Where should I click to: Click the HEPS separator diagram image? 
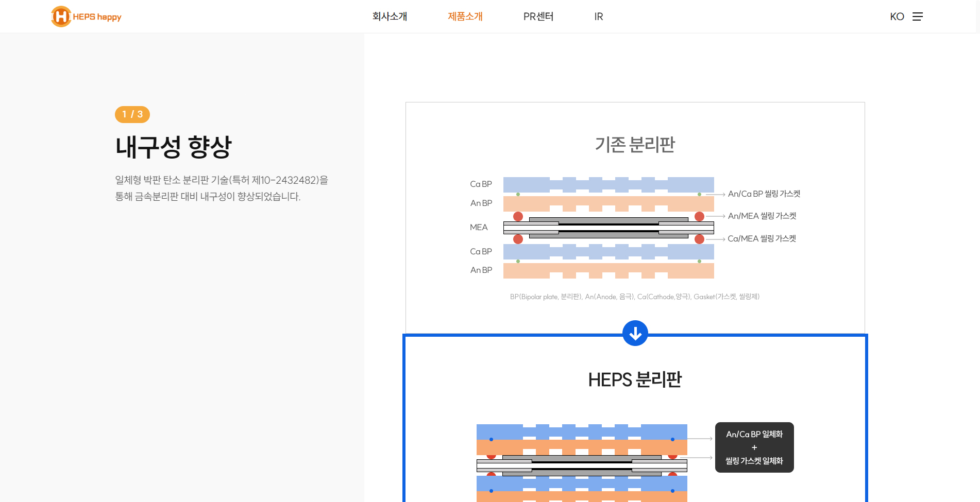pyautogui.click(x=582, y=462)
